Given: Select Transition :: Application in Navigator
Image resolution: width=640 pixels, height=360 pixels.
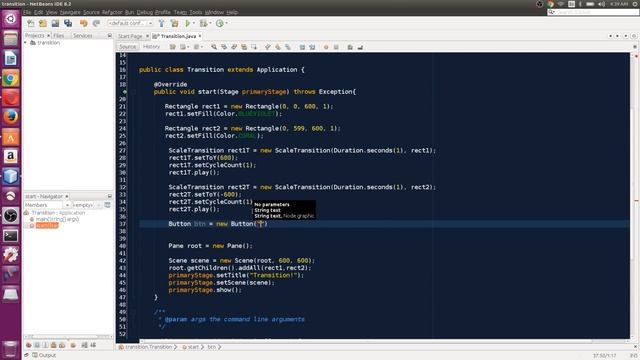Looking at the screenshot, I should (x=58, y=213).
